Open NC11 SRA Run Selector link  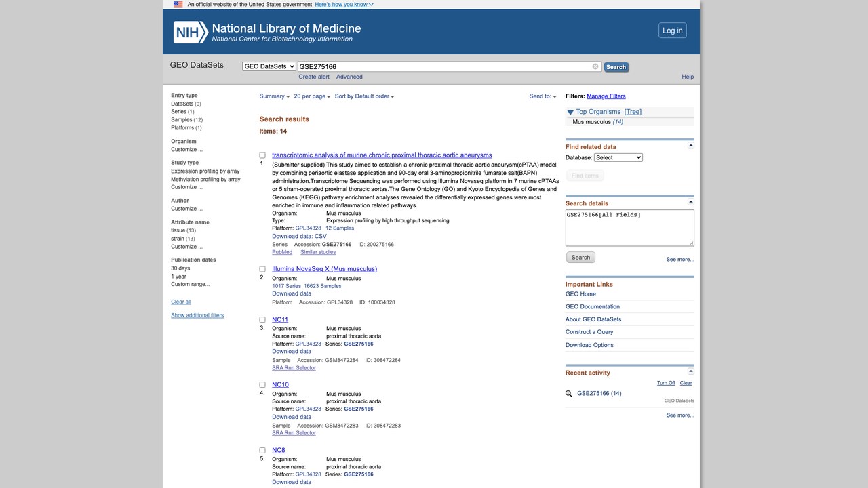pos(294,368)
